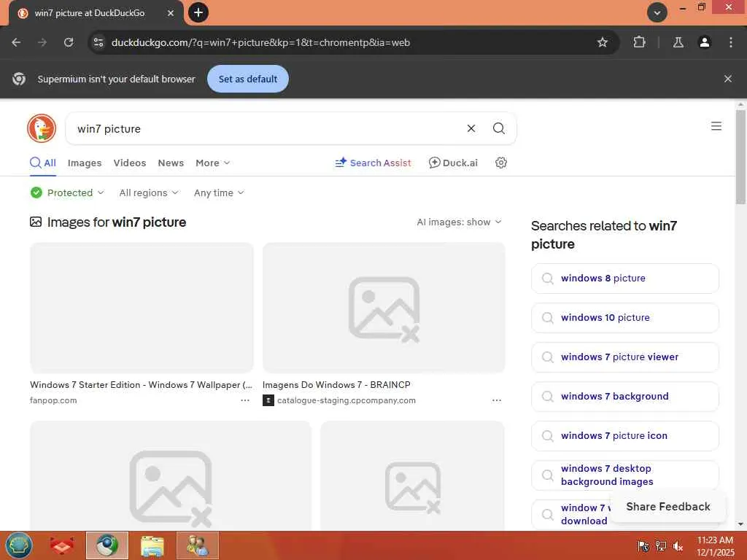Open options dots for fanpop.com result

point(245,400)
